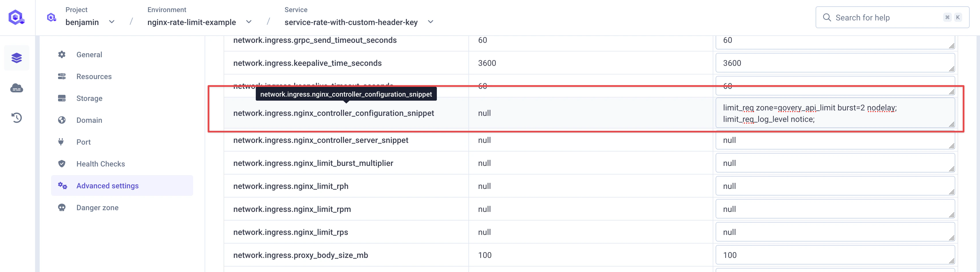Navigate to General settings

(x=89, y=54)
